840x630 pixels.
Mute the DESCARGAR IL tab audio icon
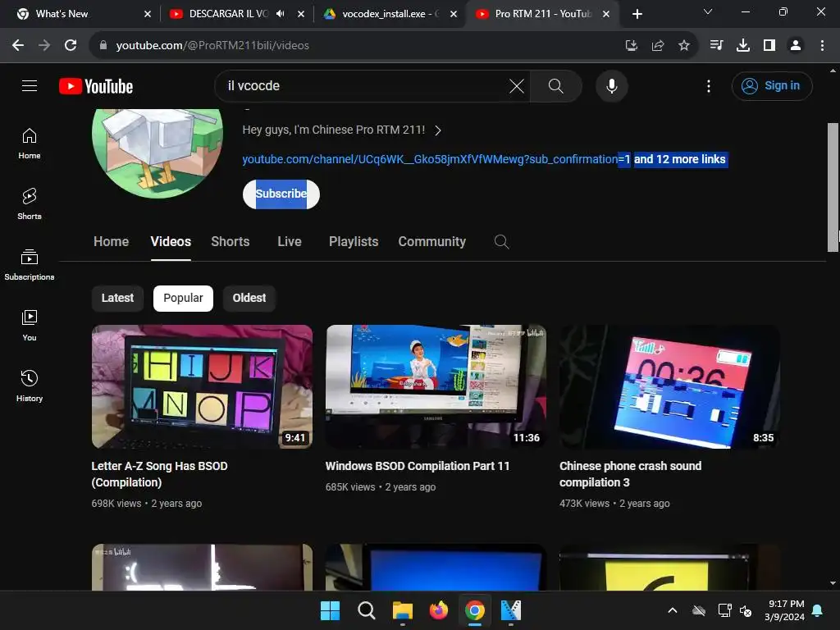click(281, 14)
